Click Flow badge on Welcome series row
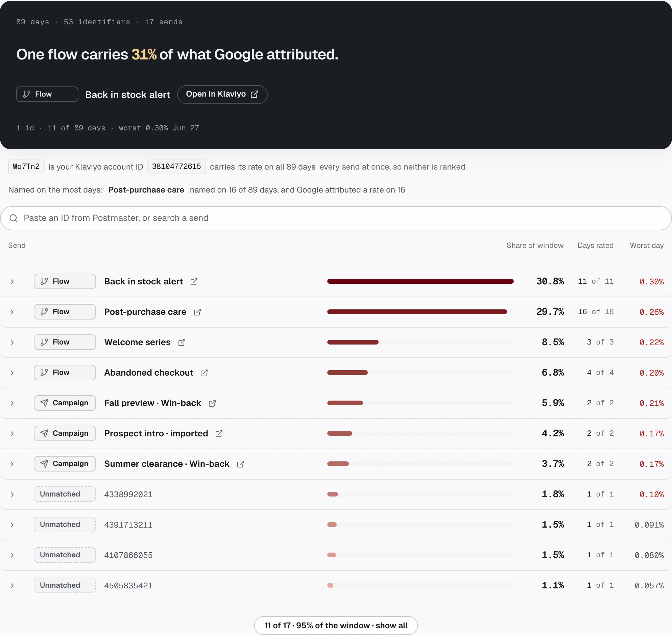This screenshot has height=635, width=672. (x=65, y=342)
